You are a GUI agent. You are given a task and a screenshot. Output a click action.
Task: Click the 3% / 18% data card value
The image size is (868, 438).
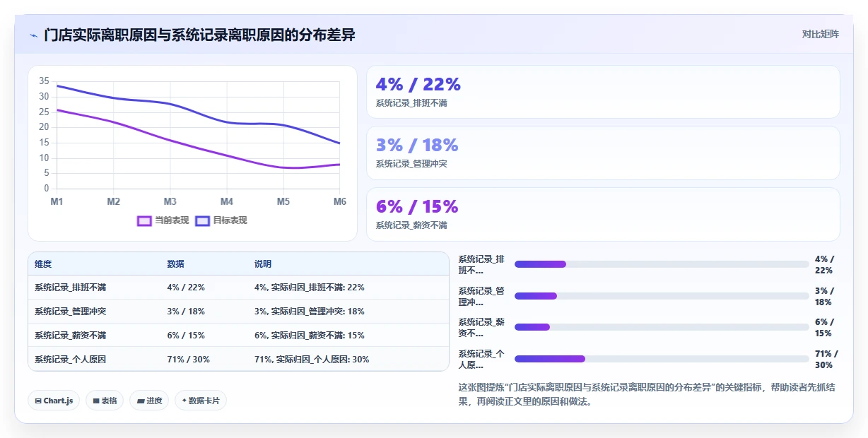click(x=417, y=145)
